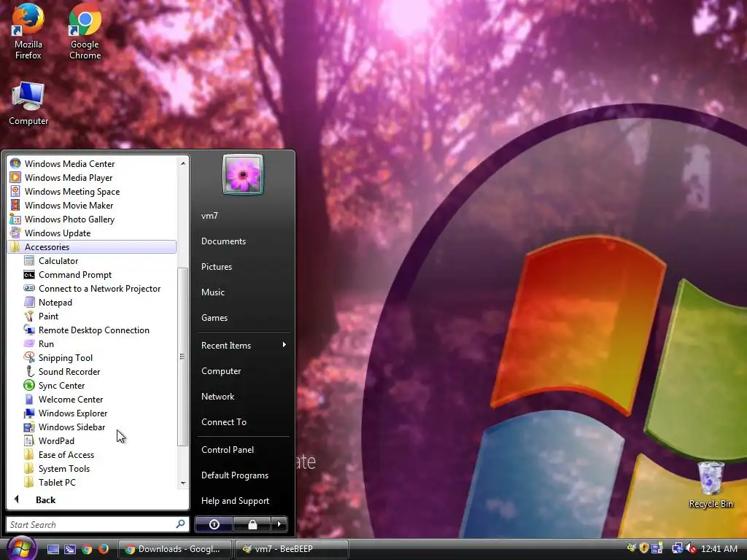Select the Google Chrome desktop shortcut
Image resolution: width=747 pixels, height=560 pixels.
tap(85, 32)
